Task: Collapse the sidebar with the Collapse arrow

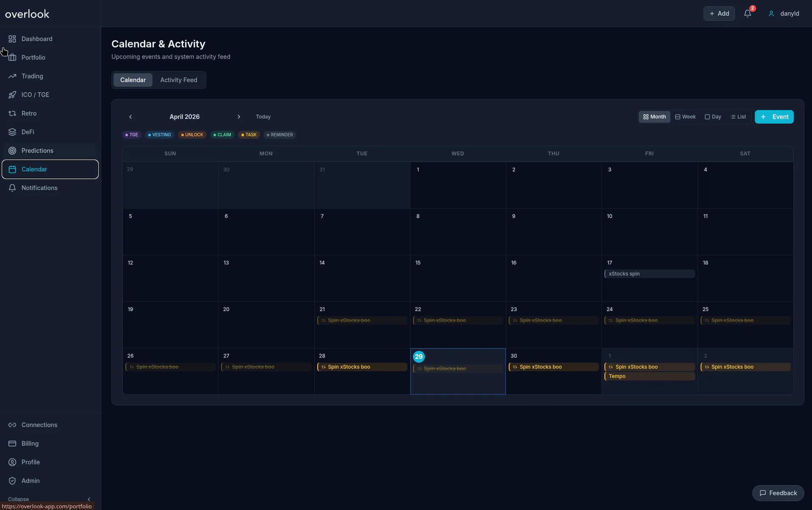Action: click(x=89, y=499)
